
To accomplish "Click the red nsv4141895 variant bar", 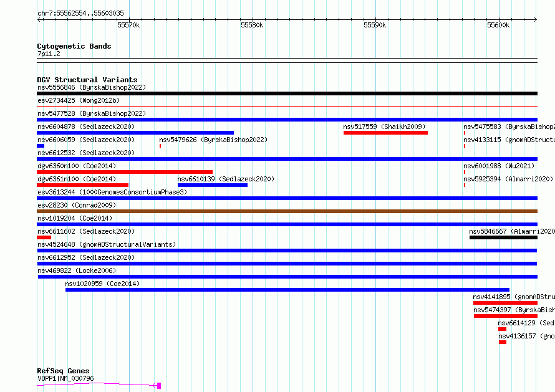I will [x=505, y=303].
